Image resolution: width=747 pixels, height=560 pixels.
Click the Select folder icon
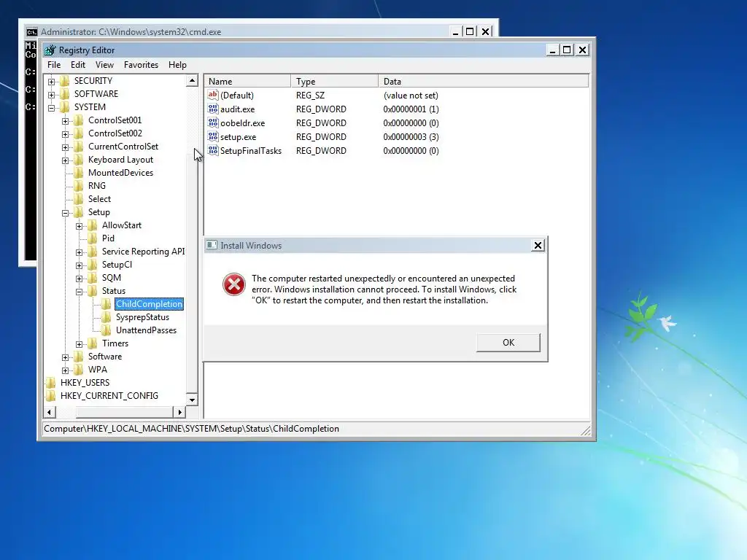tap(79, 199)
